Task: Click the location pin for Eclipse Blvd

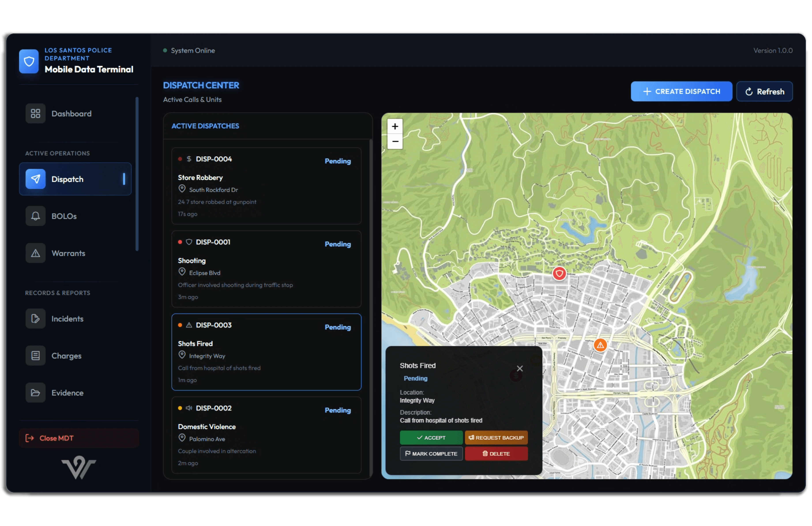Action: [182, 272]
